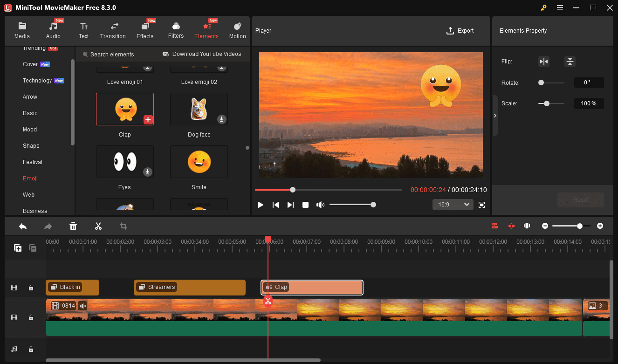Toggle the red auto-snap icon in the timeline toolbar
Image resolution: width=618 pixels, height=364 pixels.
pos(494,226)
